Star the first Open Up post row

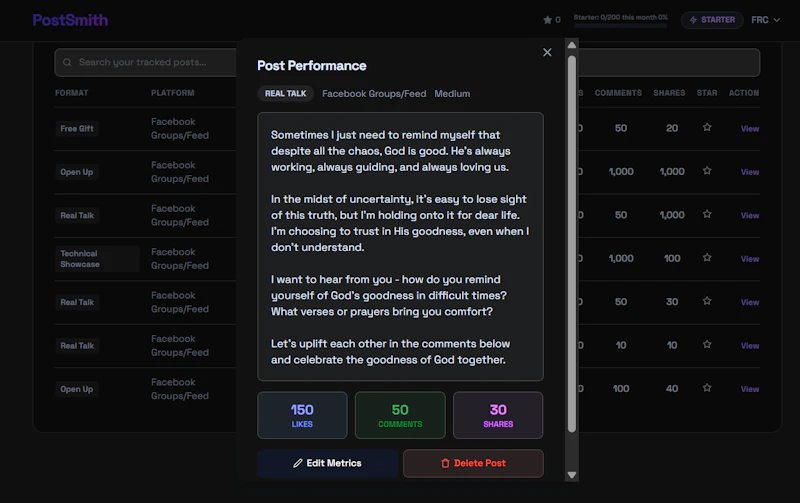click(x=707, y=171)
